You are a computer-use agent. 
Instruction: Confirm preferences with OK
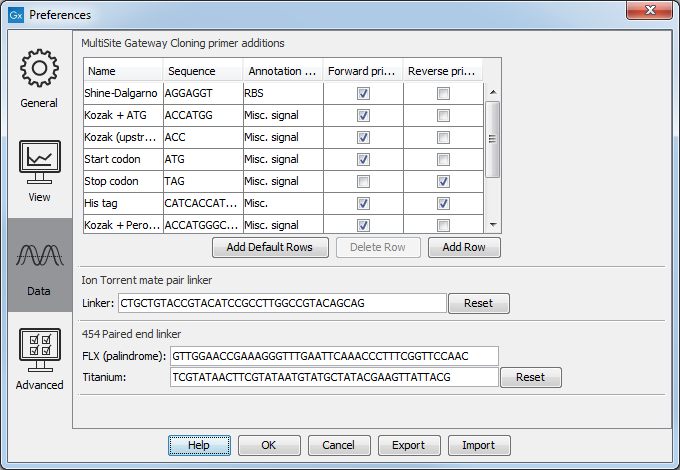click(269, 445)
